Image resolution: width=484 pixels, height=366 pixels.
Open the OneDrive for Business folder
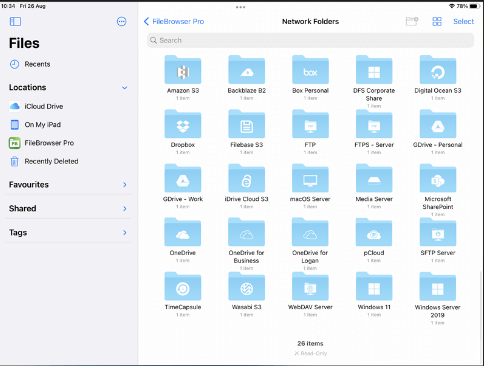tap(247, 232)
